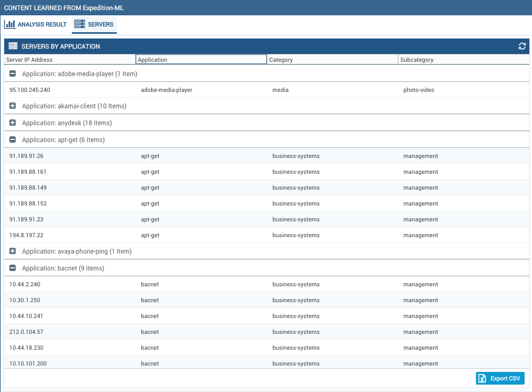Click the refresh icon in Servers by Application header
532x392 pixels.
(522, 46)
